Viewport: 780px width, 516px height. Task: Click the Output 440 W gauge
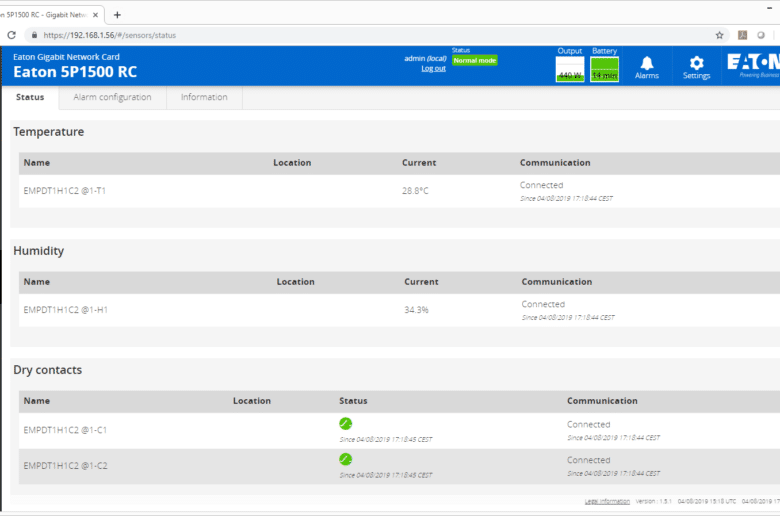coord(570,69)
